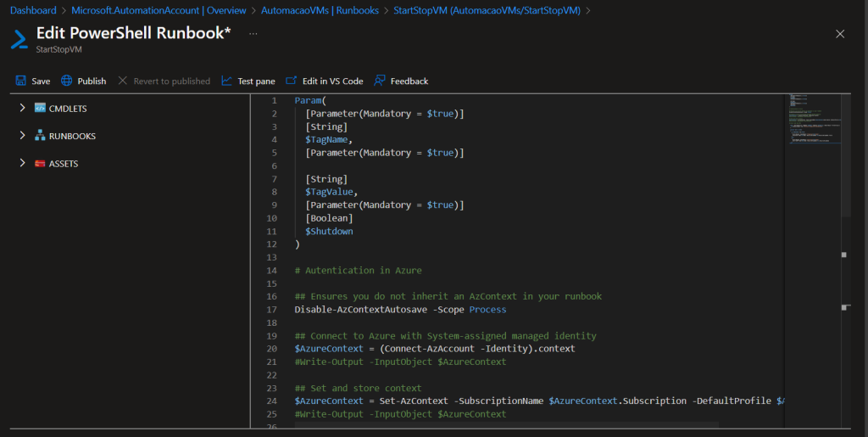Expand the RUNBOOKS tree node
868x437 pixels.
click(22, 136)
